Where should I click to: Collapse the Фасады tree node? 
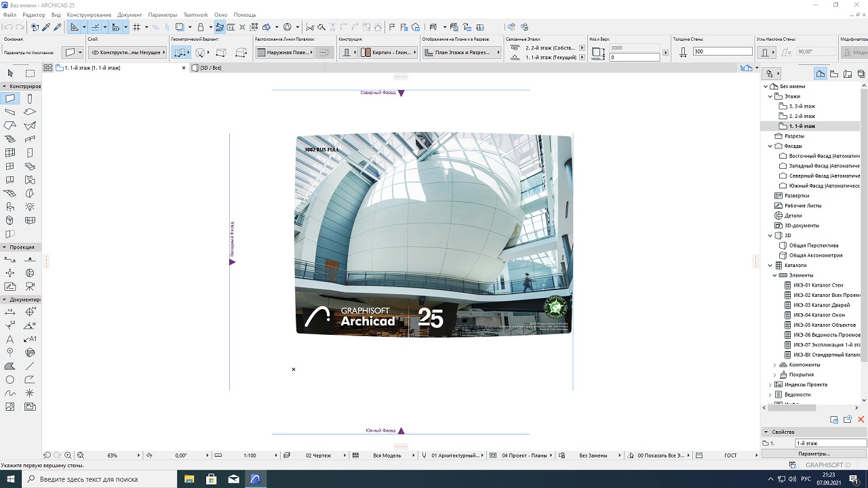pos(770,146)
